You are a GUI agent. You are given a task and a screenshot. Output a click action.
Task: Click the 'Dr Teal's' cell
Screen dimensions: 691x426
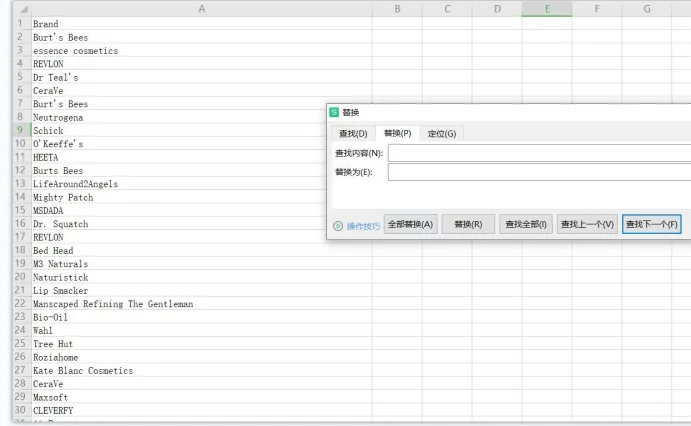[202, 77]
